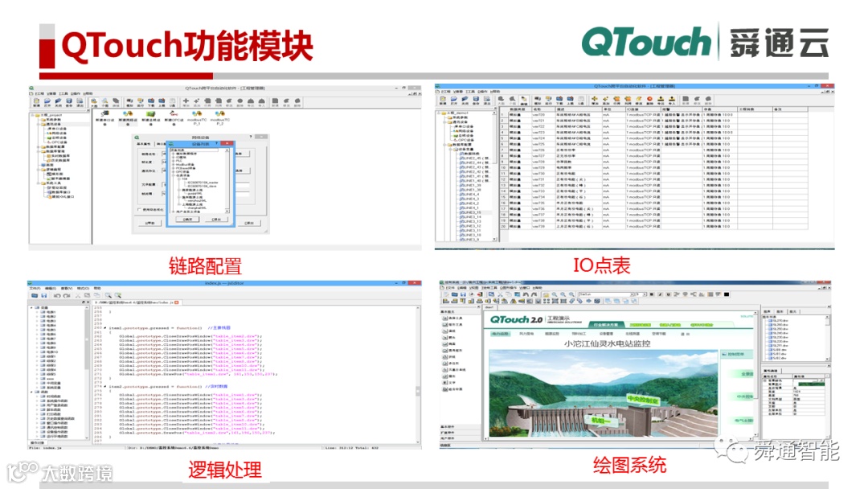Click the 风力发电 nav link on the canvas
The height and width of the screenshot is (489, 868).
(526, 334)
